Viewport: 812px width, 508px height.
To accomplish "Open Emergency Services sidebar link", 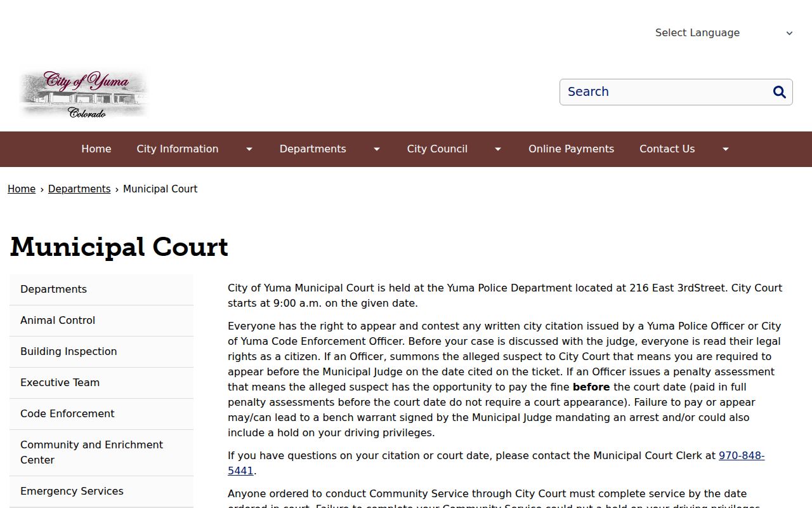I will pos(101,491).
